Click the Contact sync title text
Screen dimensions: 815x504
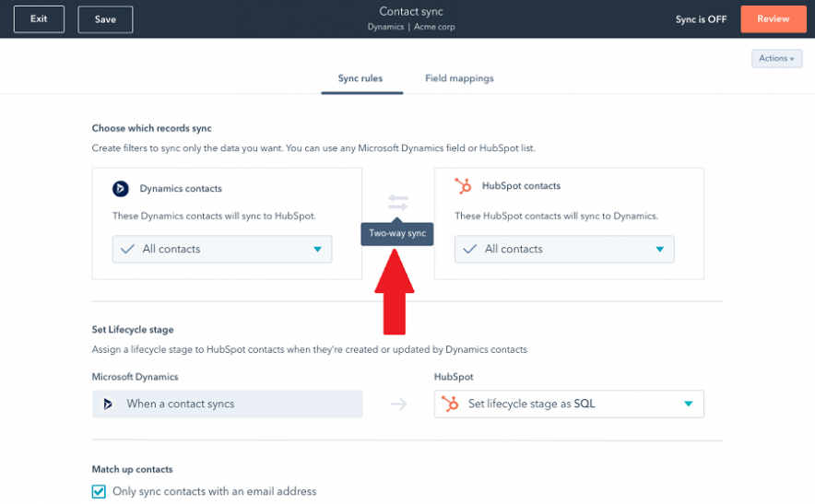tap(411, 11)
